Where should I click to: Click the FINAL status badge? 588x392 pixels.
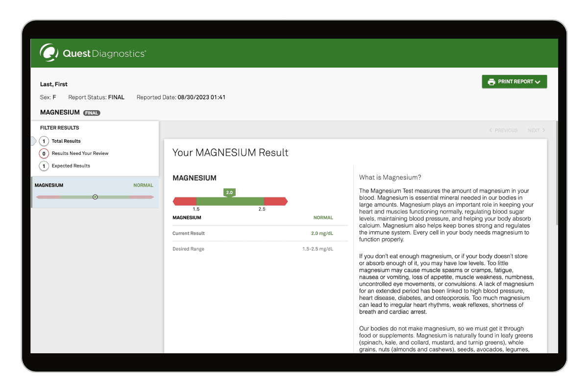point(92,113)
